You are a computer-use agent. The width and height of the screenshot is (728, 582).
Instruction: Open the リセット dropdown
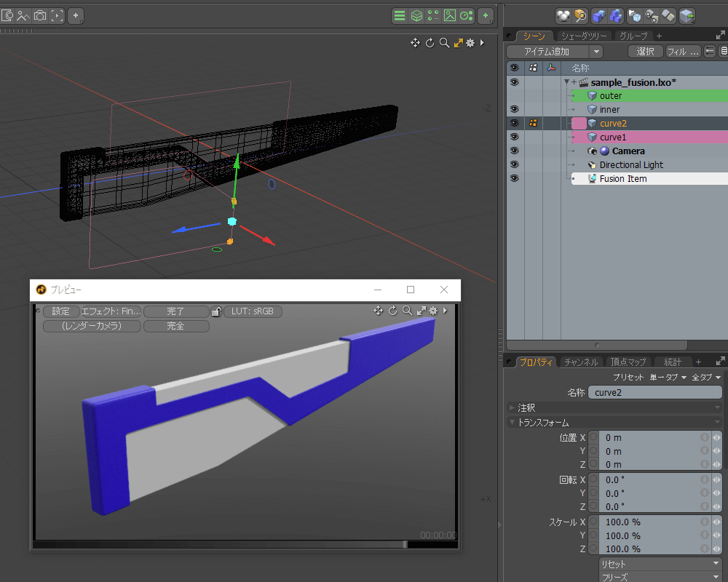click(660, 564)
